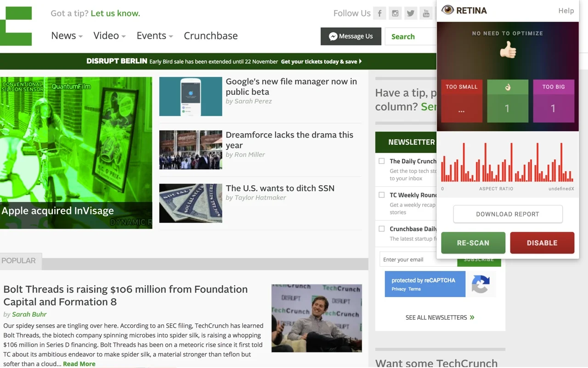Expand the News dropdown menu
Image resolution: width=588 pixels, height=368 pixels.
67,36
